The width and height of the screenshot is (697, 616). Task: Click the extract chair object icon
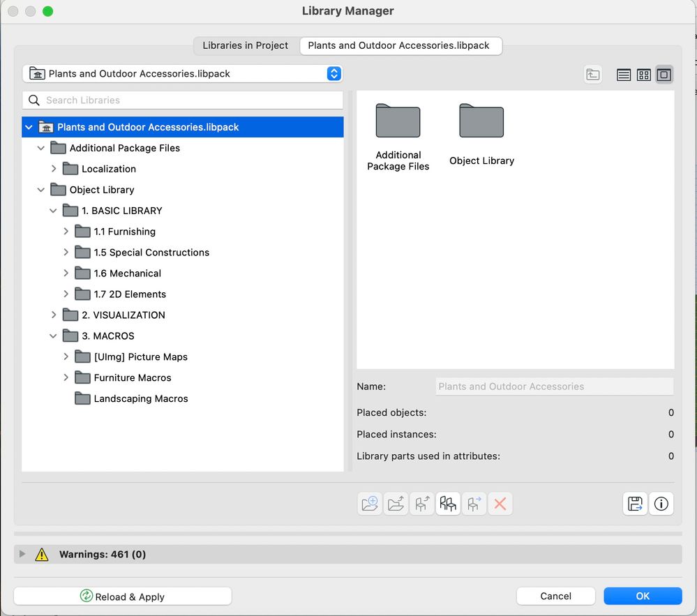pos(422,504)
